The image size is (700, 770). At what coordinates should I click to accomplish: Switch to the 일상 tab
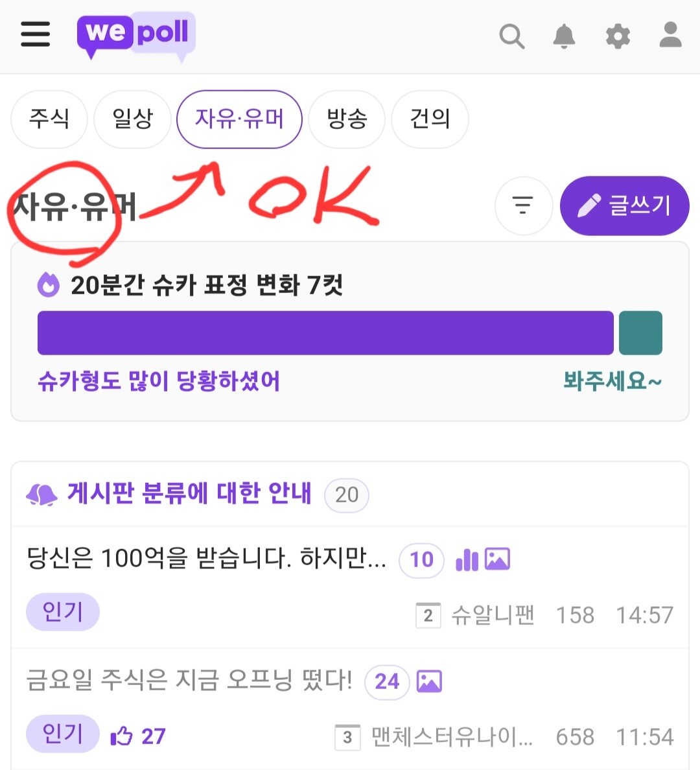coord(133,119)
